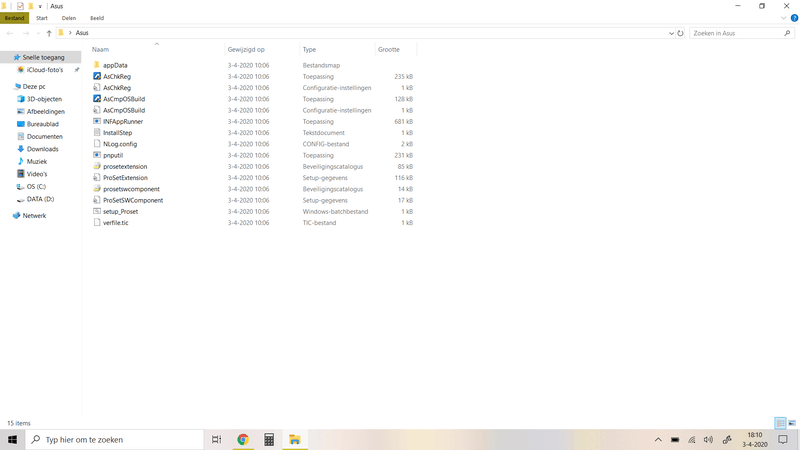Open iCloud-foto's in the navigation pane
Image resolution: width=800 pixels, height=450 pixels.
45,69
